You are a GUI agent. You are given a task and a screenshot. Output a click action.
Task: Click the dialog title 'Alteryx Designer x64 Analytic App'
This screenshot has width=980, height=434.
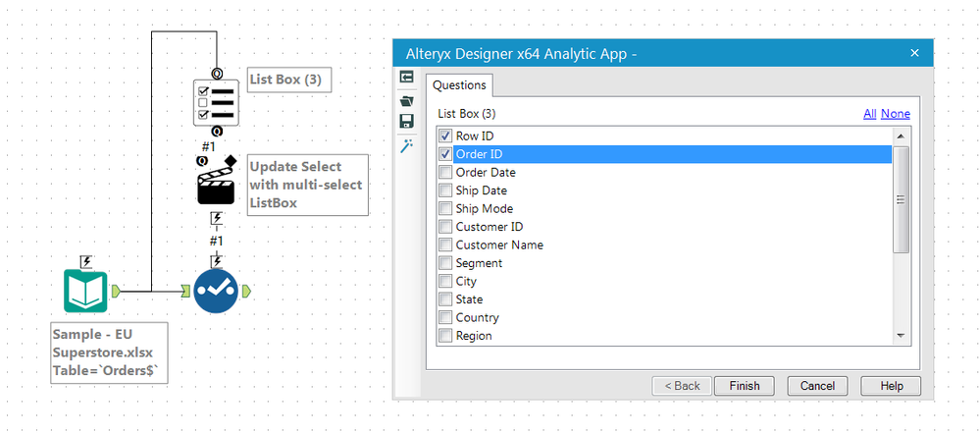pyautogui.click(x=521, y=54)
